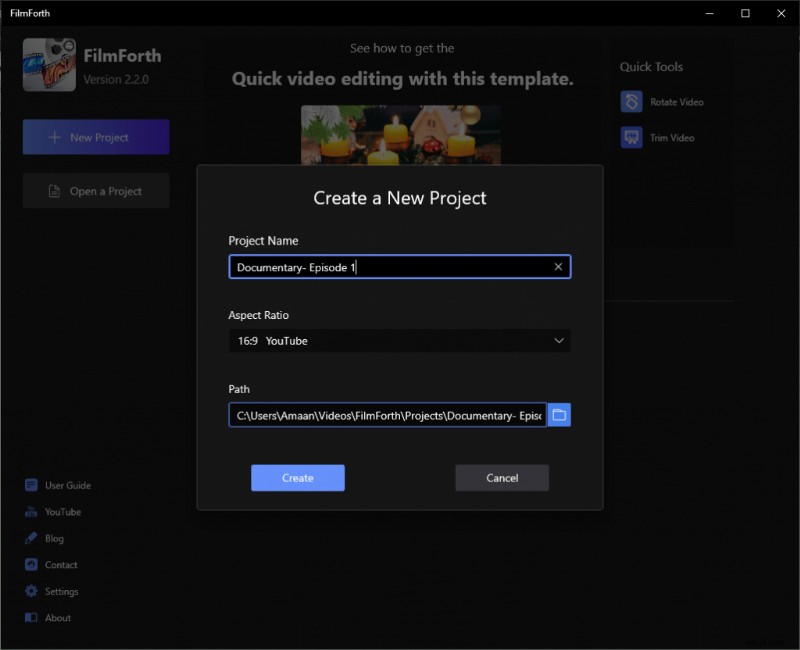Image resolution: width=800 pixels, height=650 pixels.
Task: Open the folder browser next to Path
Action: click(x=559, y=414)
